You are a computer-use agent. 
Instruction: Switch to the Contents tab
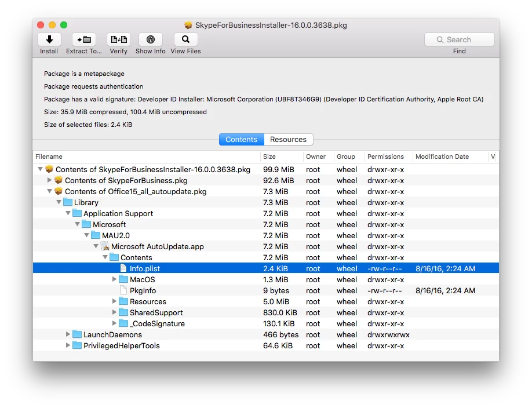[x=241, y=140]
